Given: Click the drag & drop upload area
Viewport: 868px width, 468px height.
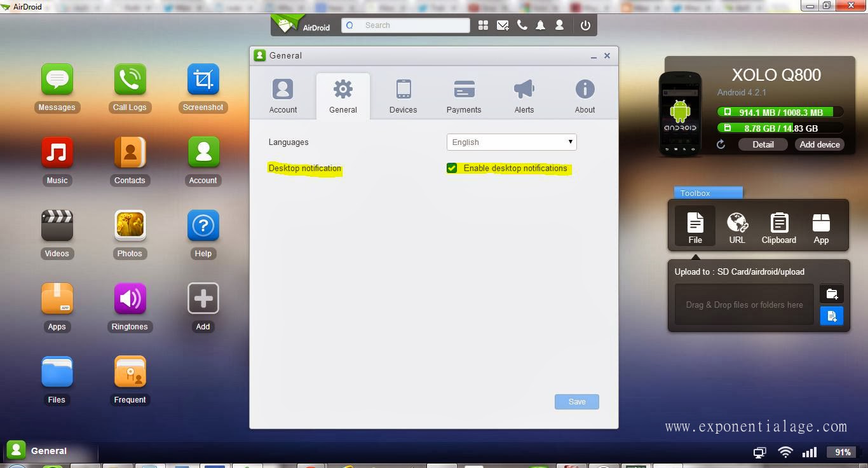Looking at the screenshot, I should click(x=744, y=305).
